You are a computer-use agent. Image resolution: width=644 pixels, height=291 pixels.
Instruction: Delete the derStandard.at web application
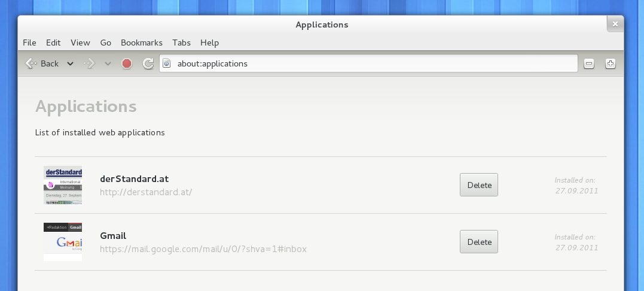479,185
